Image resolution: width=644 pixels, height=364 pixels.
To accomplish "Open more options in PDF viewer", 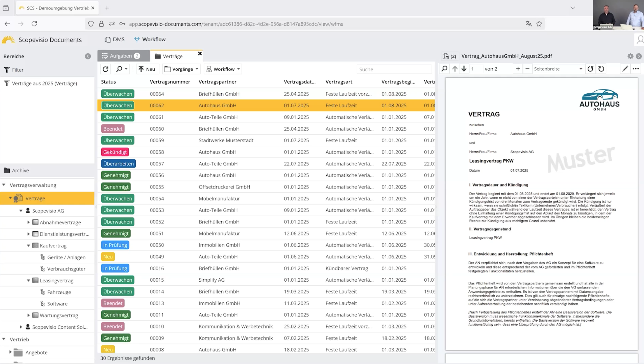I will (x=635, y=68).
